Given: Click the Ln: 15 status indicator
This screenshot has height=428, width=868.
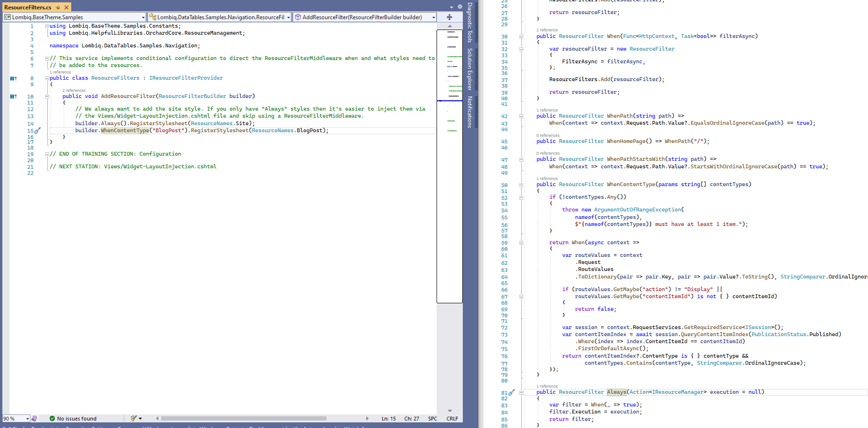Looking at the screenshot, I should tap(388, 419).
